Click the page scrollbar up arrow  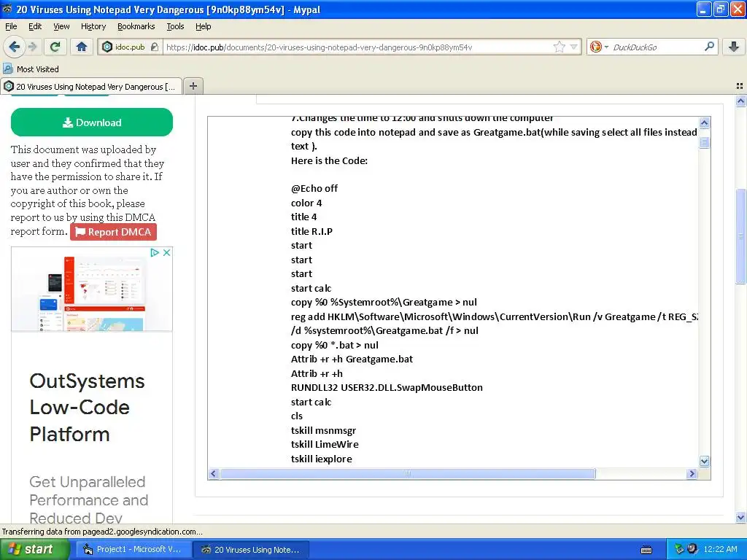740,101
